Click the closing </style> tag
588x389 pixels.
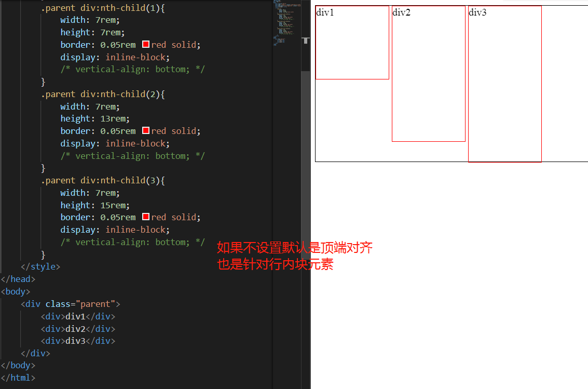click(40, 266)
